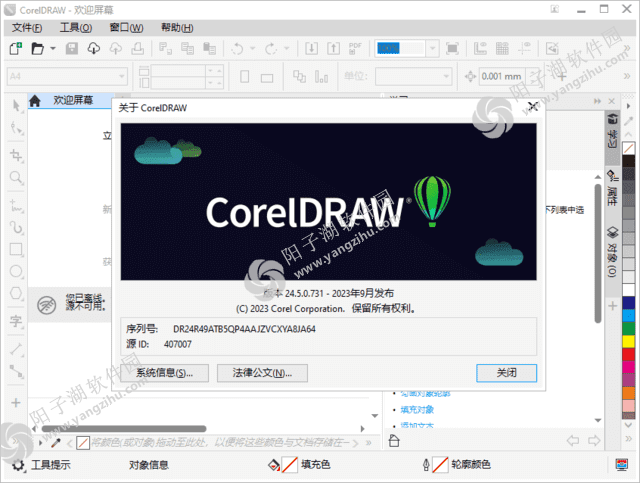The width and height of the screenshot is (640, 483).
Task: Click the 关闭 button
Action: pos(507,373)
